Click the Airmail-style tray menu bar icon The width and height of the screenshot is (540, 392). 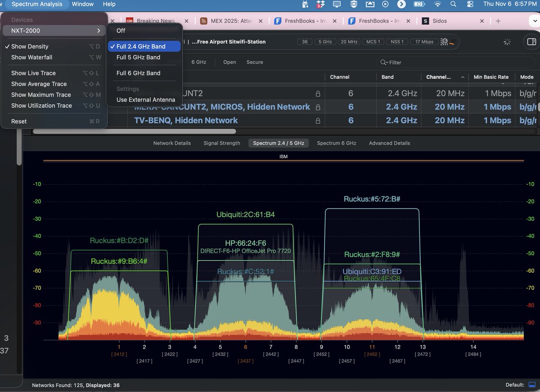(370, 4)
